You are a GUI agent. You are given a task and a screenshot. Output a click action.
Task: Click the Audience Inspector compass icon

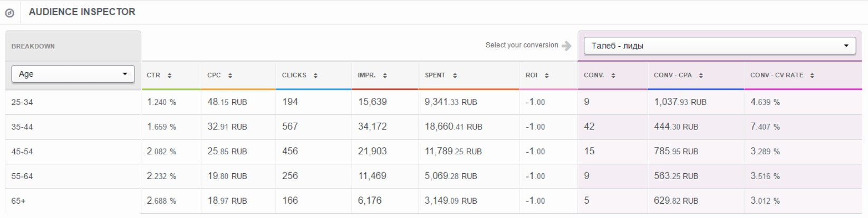[9, 13]
